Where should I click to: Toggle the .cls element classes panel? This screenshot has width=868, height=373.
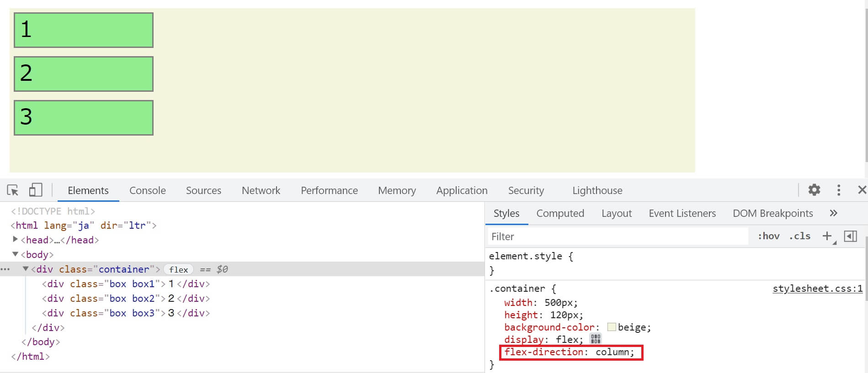point(799,236)
